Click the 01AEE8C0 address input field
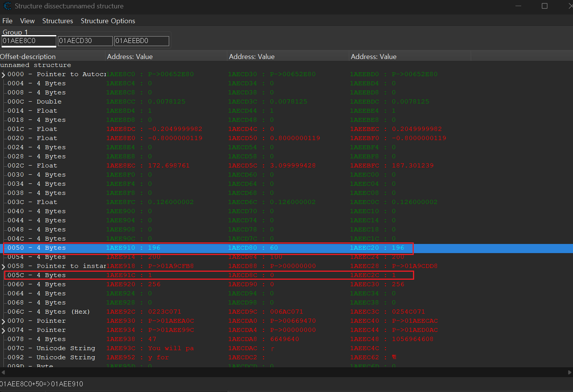The width and height of the screenshot is (573, 392). [x=29, y=41]
